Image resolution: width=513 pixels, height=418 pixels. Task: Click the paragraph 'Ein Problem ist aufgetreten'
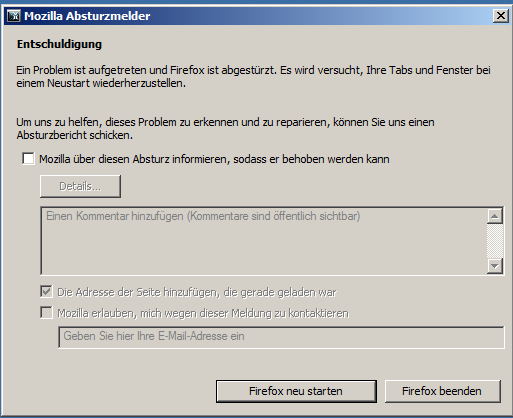click(253, 77)
